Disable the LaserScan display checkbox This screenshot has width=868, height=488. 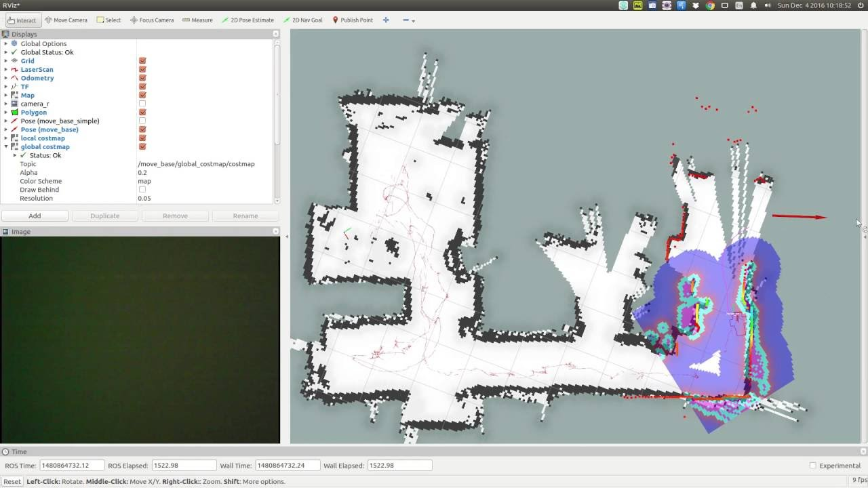[x=142, y=69]
